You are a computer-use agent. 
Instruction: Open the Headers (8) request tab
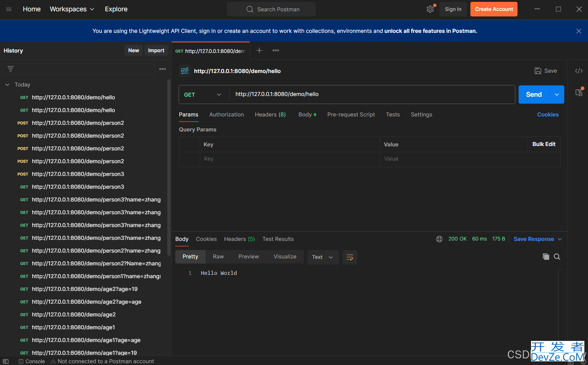tap(270, 115)
